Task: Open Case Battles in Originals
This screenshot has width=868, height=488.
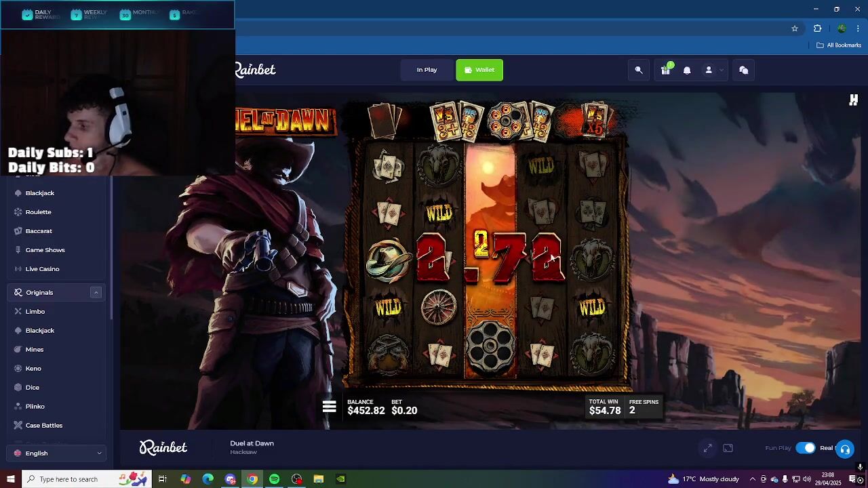Action: [x=44, y=426]
